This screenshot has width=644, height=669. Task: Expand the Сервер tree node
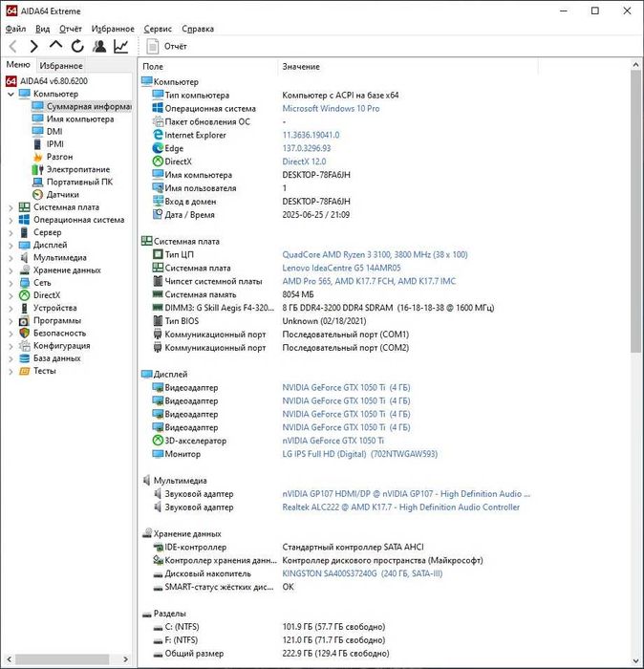click(11, 233)
